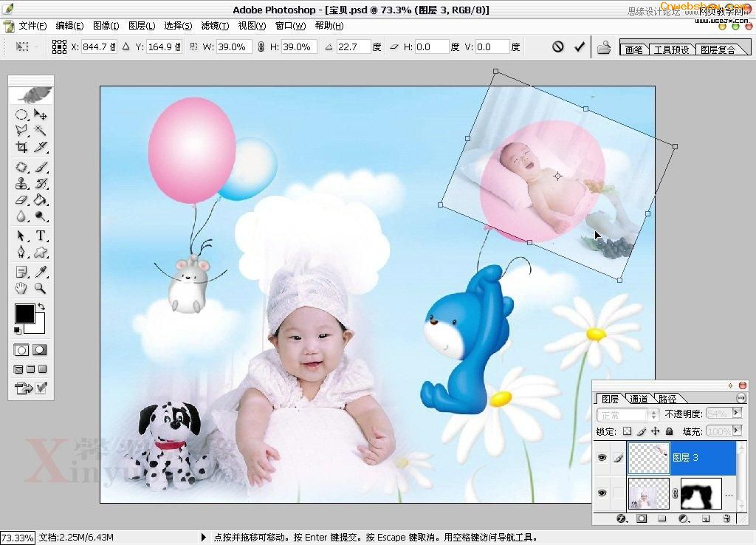Viewport: 756px width, 545px height.
Task: Select the Notes tool
Action: coord(21,272)
